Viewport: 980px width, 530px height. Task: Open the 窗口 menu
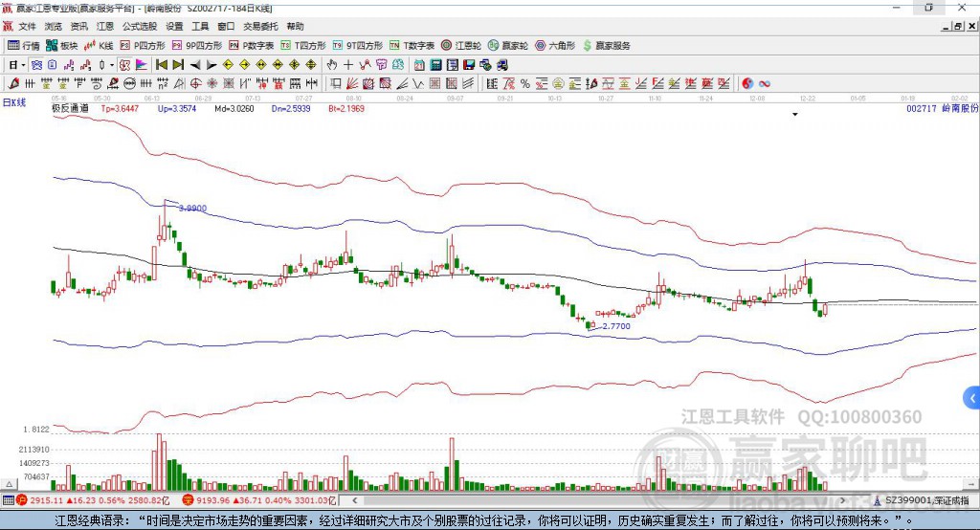(x=226, y=26)
